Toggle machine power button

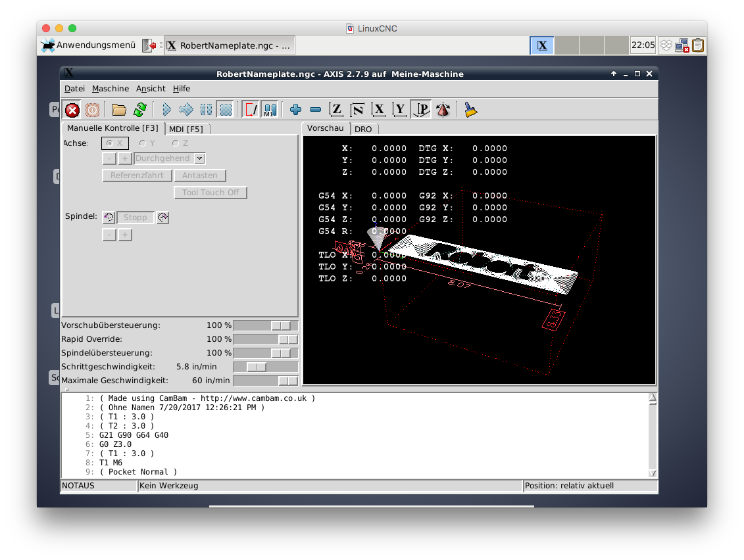pyautogui.click(x=92, y=110)
